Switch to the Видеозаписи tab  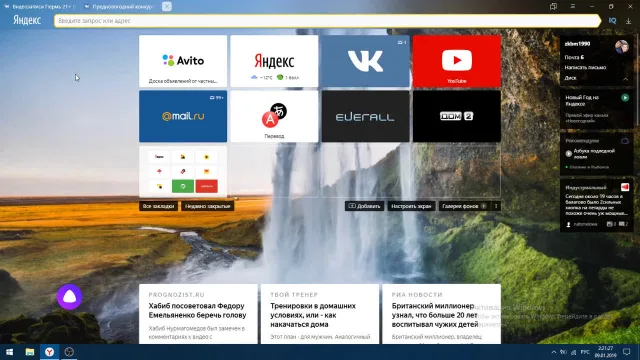40,7
